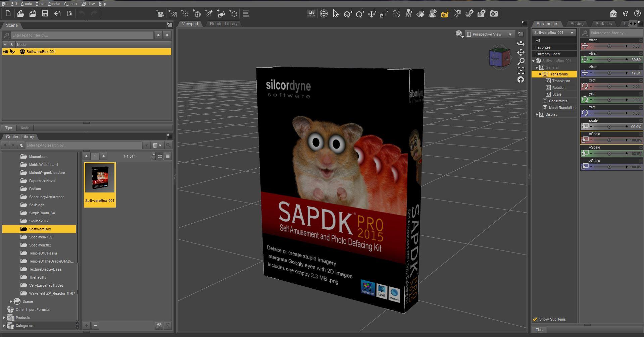Screen dimensions: 644x337
Task: Select the SoftwareBox folder in Content Library
Action: click(x=39, y=229)
